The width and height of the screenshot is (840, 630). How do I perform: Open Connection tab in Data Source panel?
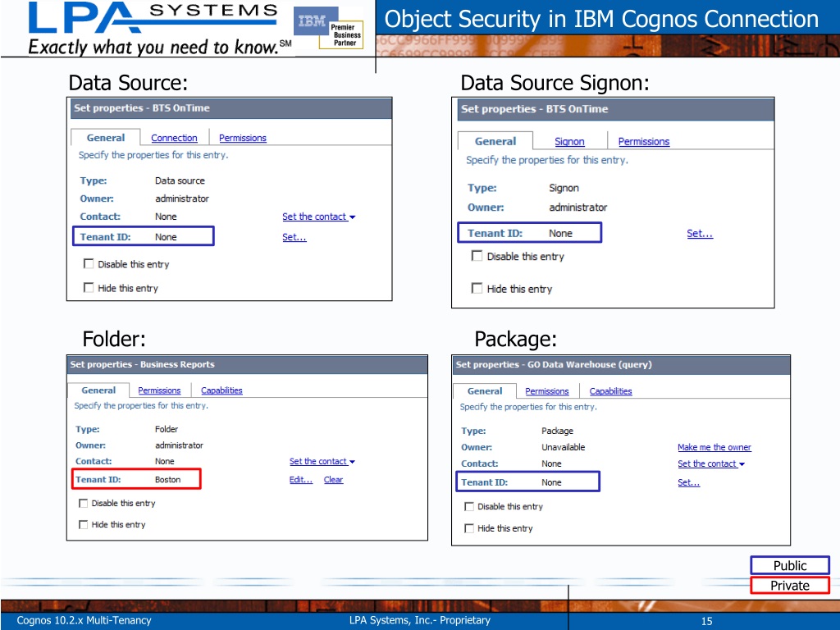[x=174, y=138]
